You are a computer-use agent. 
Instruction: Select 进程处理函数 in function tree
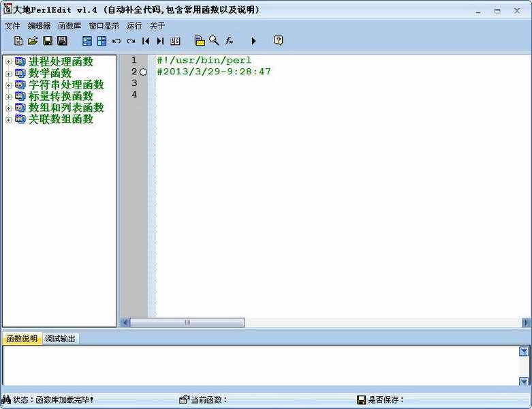(x=61, y=61)
